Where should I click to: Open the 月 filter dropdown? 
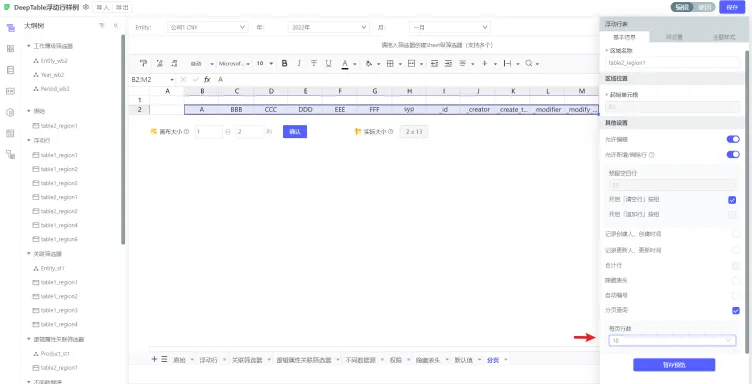point(449,27)
